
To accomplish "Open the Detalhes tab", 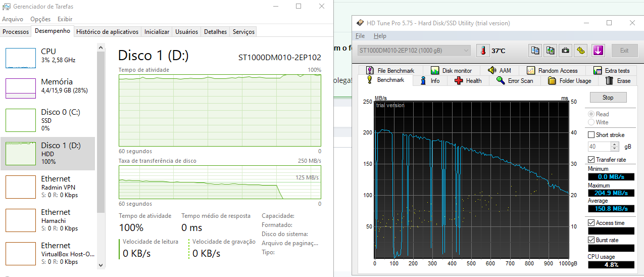I will 215,32.
